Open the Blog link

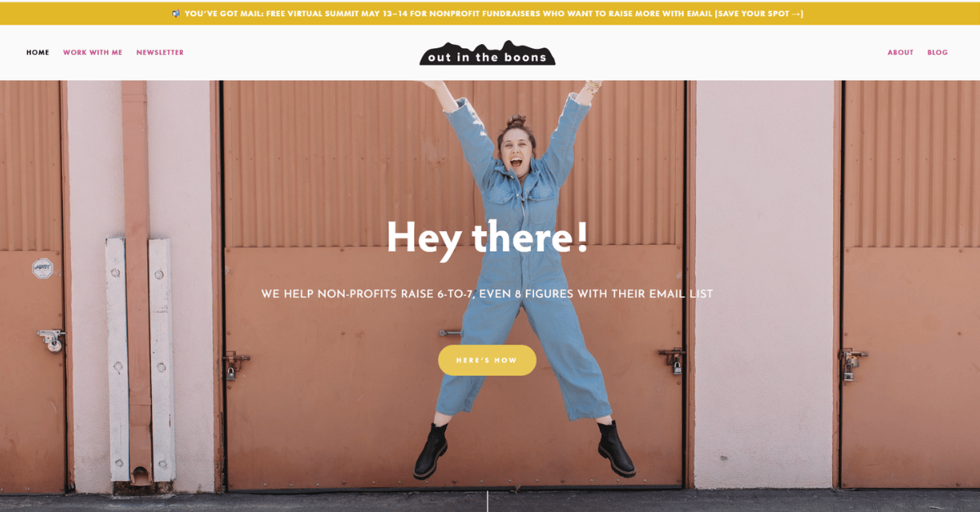point(938,52)
